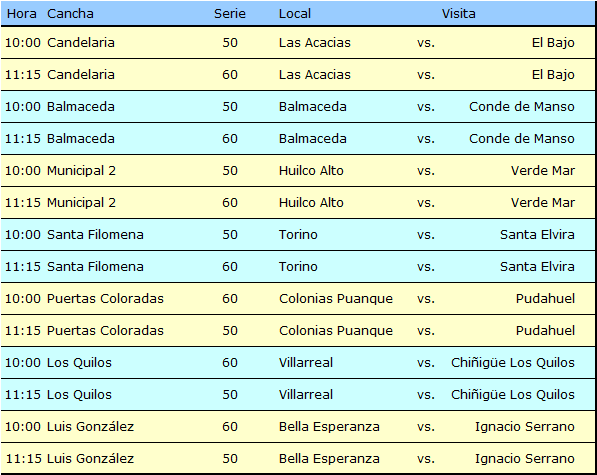The image size is (597, 475).
Task: Click the Hora column header
Action: 22,14
